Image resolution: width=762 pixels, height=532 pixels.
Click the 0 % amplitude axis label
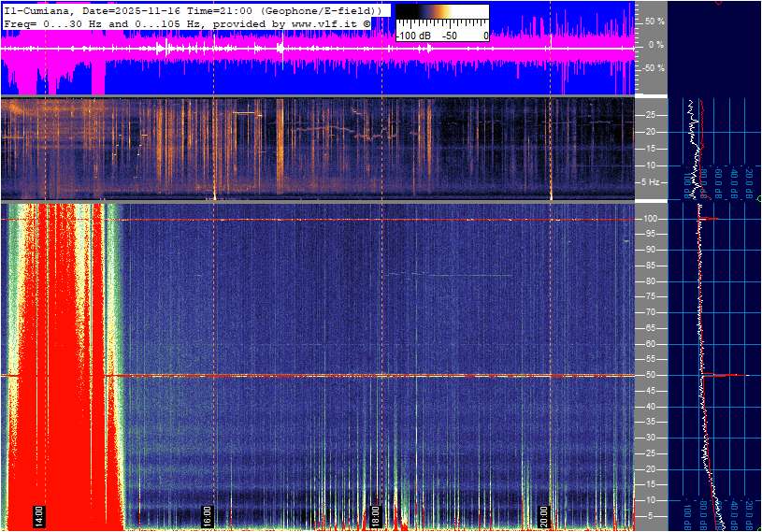tap(656, 44)
